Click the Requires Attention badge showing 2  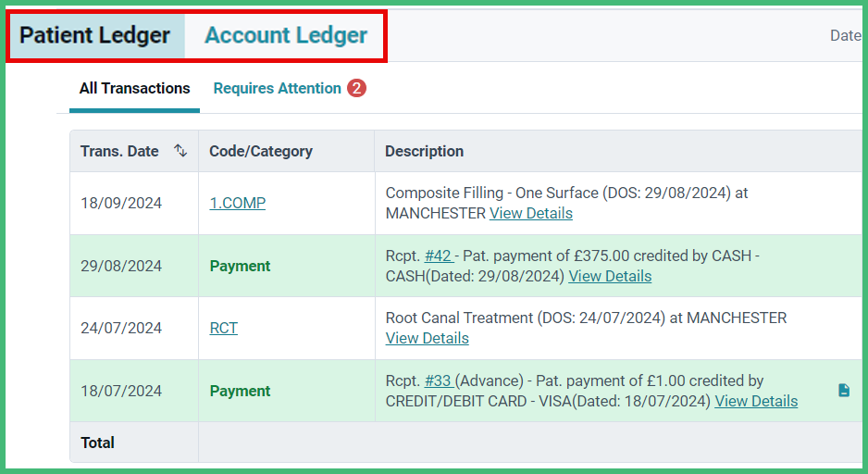coord(356,88)
